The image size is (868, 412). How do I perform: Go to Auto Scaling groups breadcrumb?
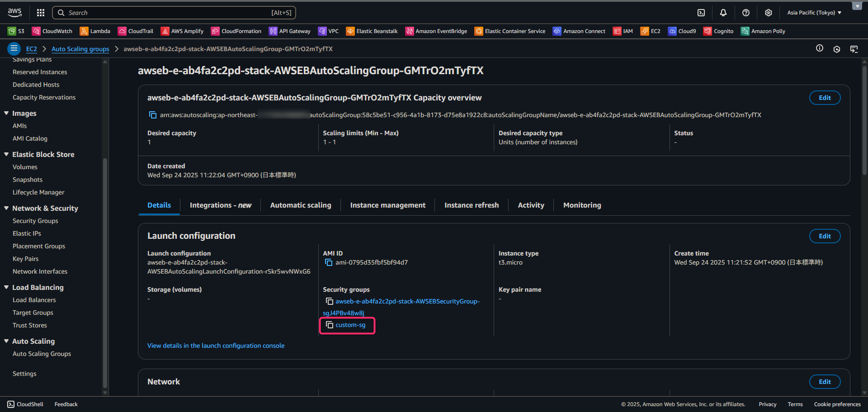point(80,49)
